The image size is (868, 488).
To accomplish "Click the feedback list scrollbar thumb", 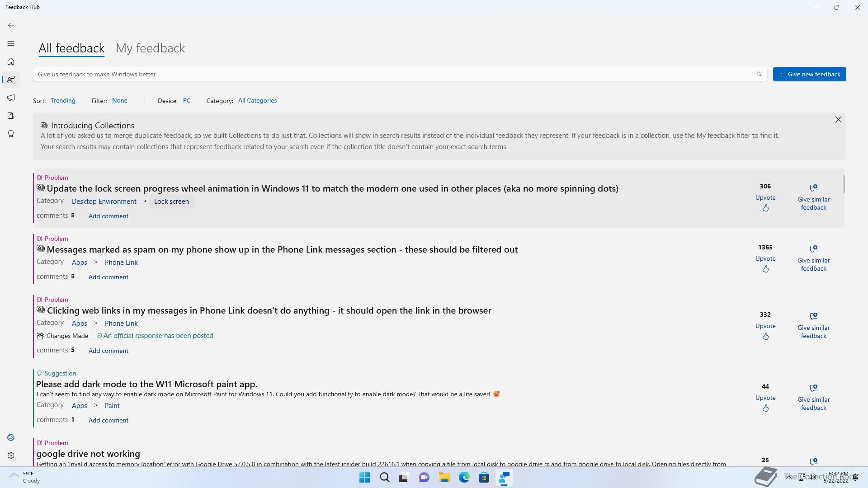I will (x=844, y=184).
